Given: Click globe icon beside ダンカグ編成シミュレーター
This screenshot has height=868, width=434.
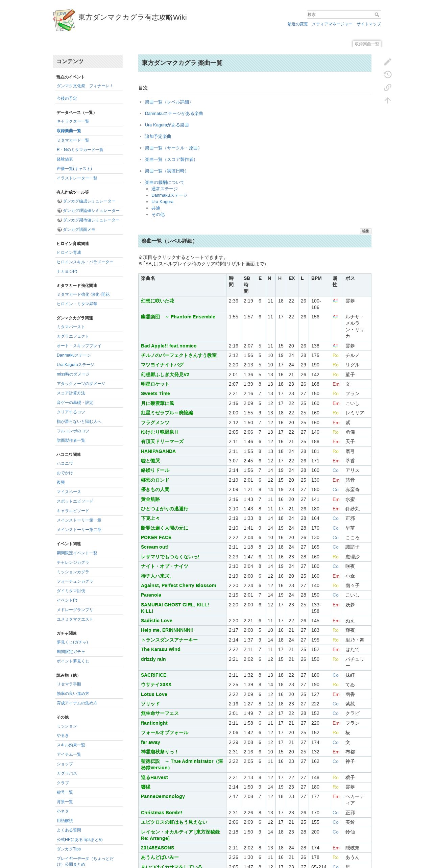Looking at the screenshot, I should tap(59, 201).
